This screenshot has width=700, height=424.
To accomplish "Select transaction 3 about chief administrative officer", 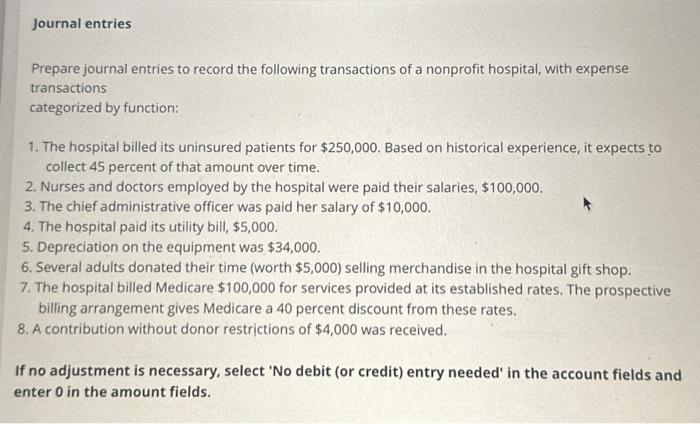I will [228, 207].
